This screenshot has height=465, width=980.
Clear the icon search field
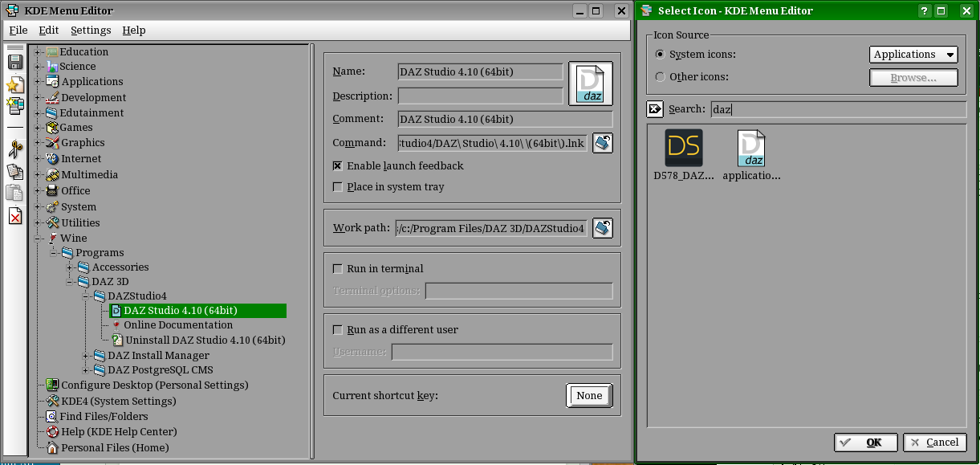tap(655, 109)
